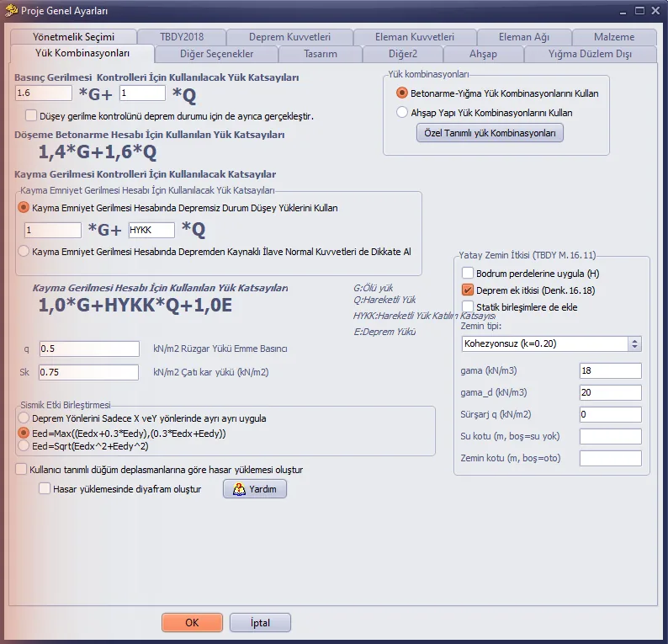Screen dimensions: 668x644
Task: Switch to the TBDY2018 tab
Action: click(x=182, y=37)
